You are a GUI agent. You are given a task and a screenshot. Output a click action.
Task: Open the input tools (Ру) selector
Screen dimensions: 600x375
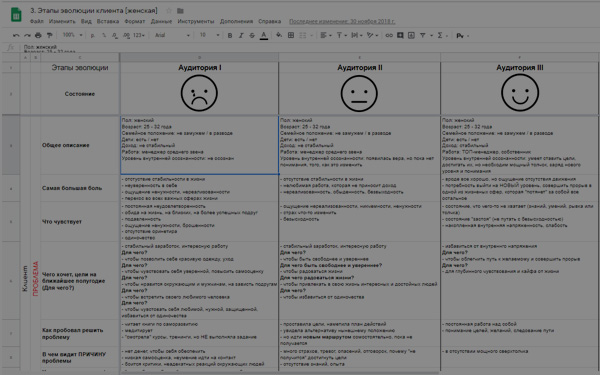462,36
